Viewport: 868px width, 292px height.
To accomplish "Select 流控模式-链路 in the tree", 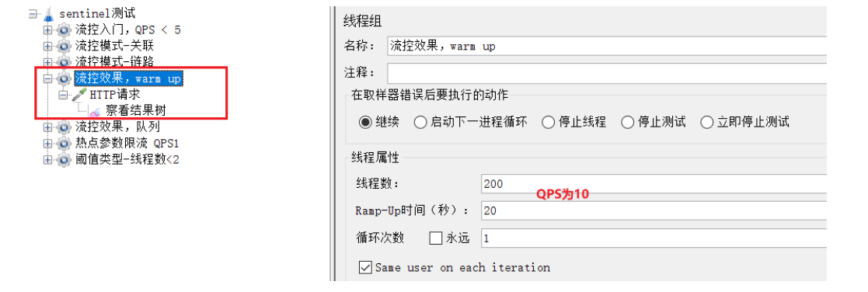I will click(114, 61).
